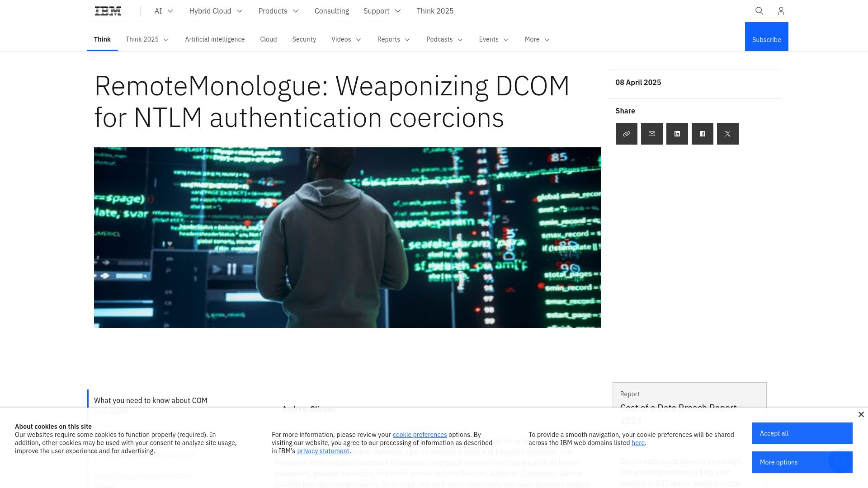Click the RemoteMonologue article headline
Screen dimensions: 868x488
coord(332,102)
